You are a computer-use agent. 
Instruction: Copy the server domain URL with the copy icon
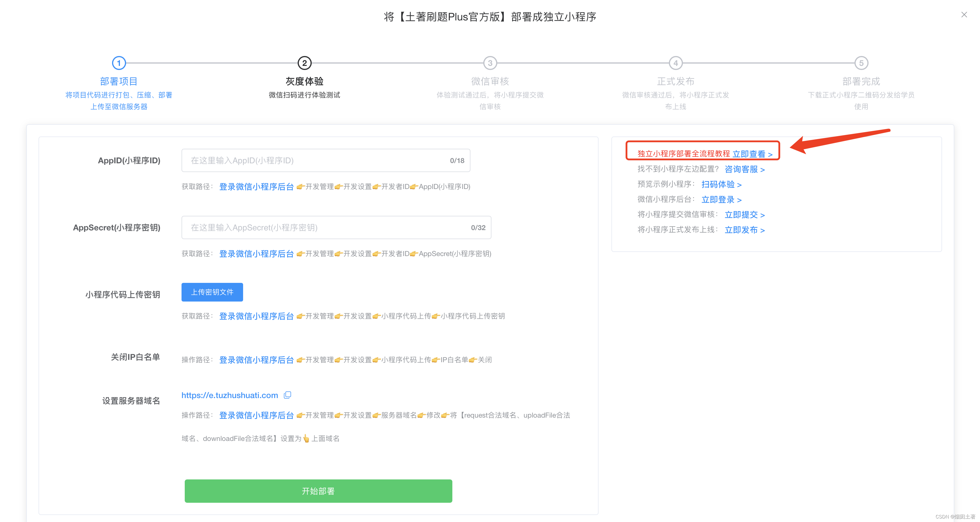click(288, 395)
